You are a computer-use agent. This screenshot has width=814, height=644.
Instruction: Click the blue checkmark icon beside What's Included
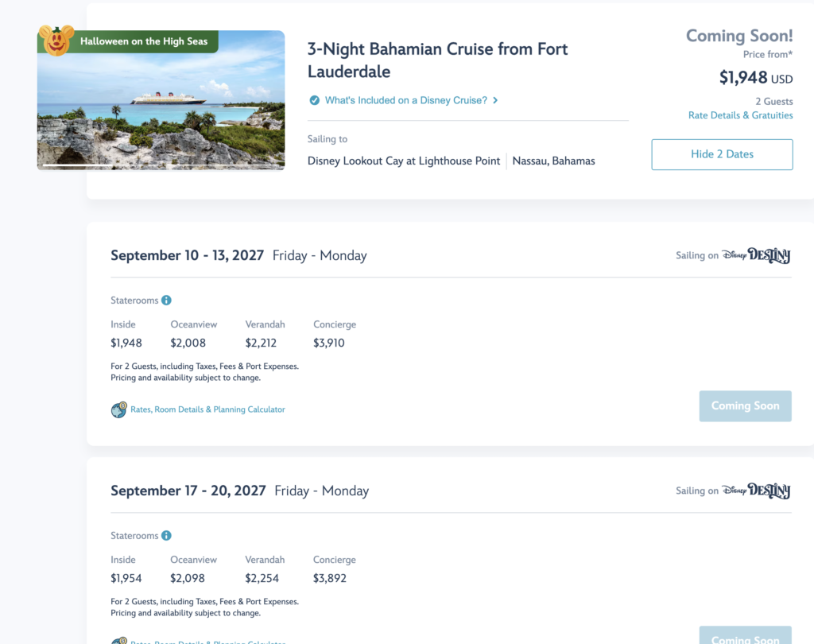tap(315, 100)
